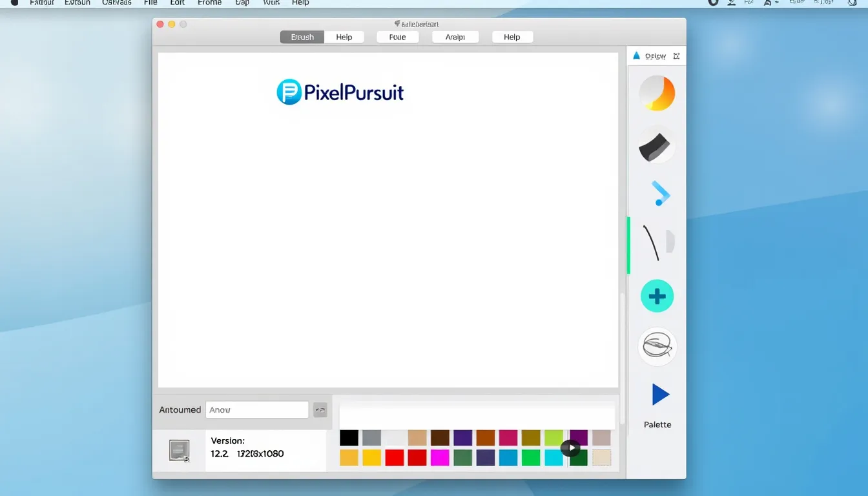Open the Catvaas menu

coord(117,3)
